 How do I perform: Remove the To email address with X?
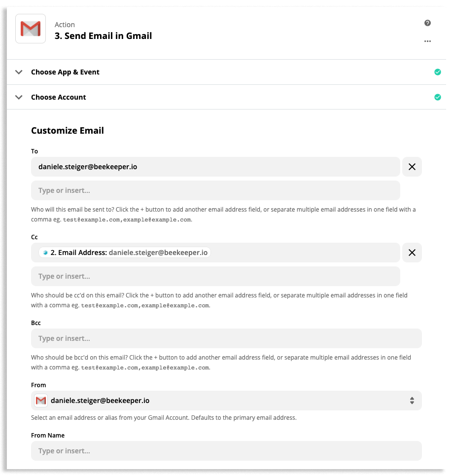[x=412, y=167]
